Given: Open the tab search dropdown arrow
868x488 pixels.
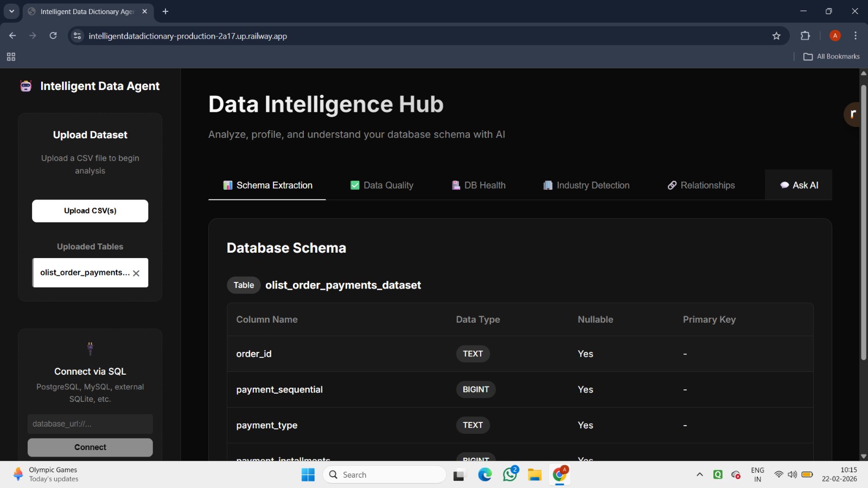Looking at the screenshot, I should point(11,11).
